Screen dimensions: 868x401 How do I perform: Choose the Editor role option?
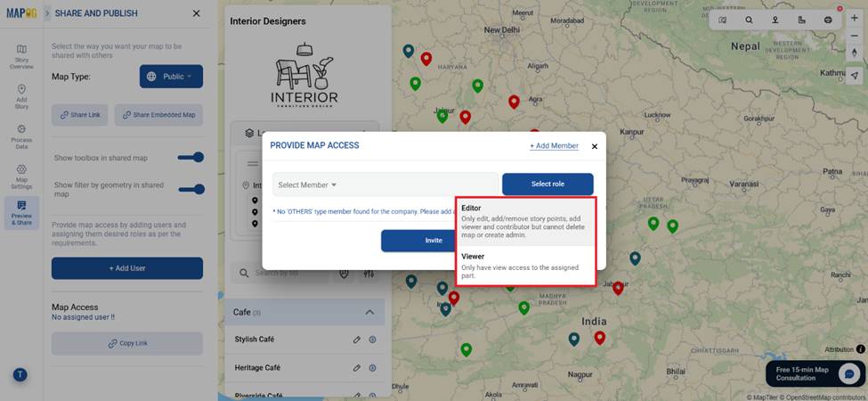pos(525,220)
